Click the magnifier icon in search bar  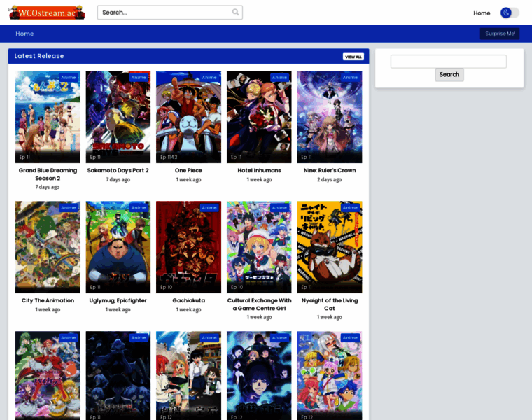[235, 13]
